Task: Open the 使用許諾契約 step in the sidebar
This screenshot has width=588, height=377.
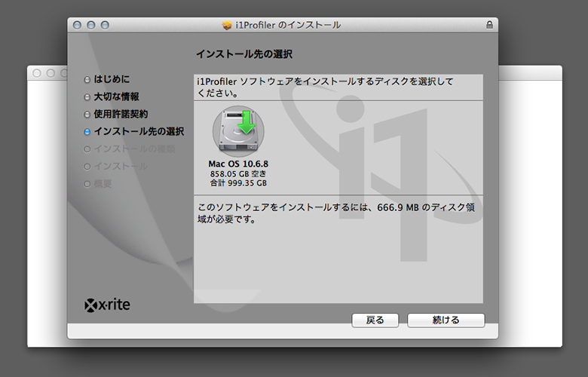Action: coord(121,114)
